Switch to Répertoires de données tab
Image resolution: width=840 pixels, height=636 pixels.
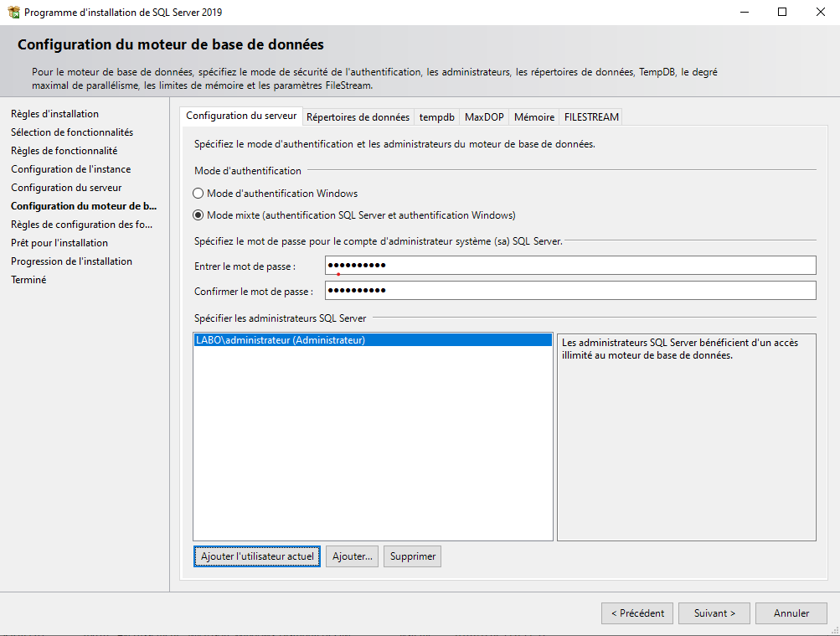358,117
